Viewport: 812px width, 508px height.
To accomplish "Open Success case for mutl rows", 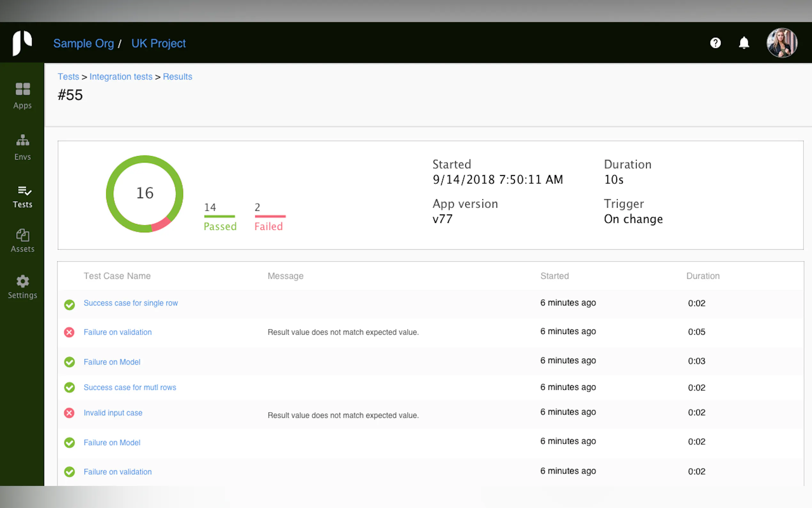I will tap(129, 387).
